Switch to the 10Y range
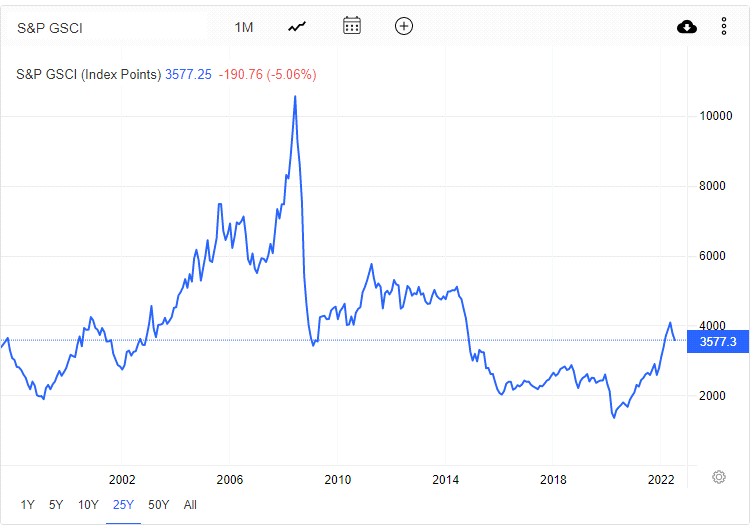Viewport: 754px width, 531px height. pyautogui.click(x=88, y=505)
